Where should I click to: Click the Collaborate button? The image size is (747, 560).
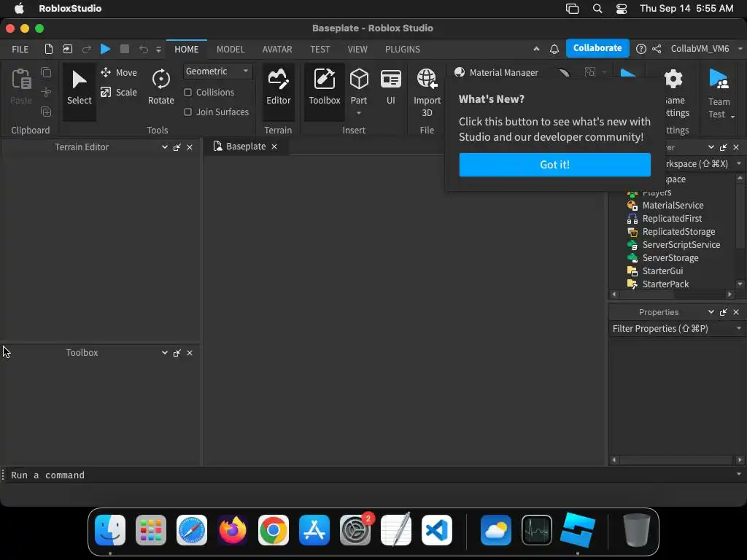click(x=597, y=48)
